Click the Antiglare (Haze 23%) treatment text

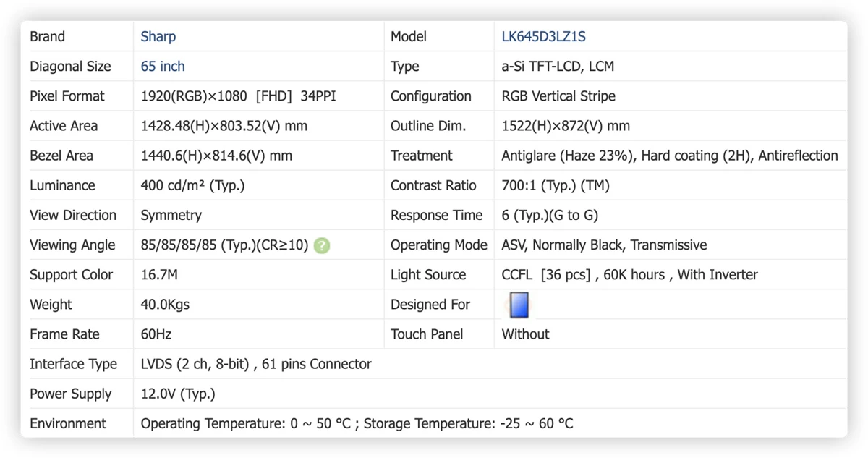coord(568,156)
